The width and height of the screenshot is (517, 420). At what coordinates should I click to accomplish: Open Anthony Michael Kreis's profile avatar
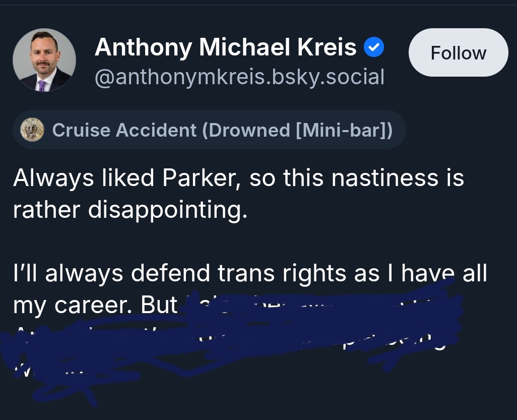[x=44, y=60]
